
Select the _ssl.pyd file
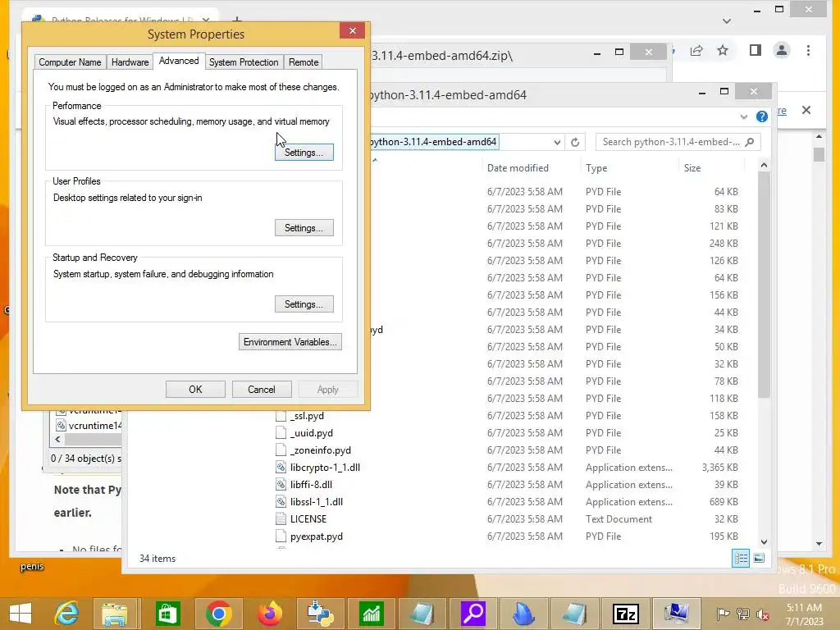click(x=307, y=416)
